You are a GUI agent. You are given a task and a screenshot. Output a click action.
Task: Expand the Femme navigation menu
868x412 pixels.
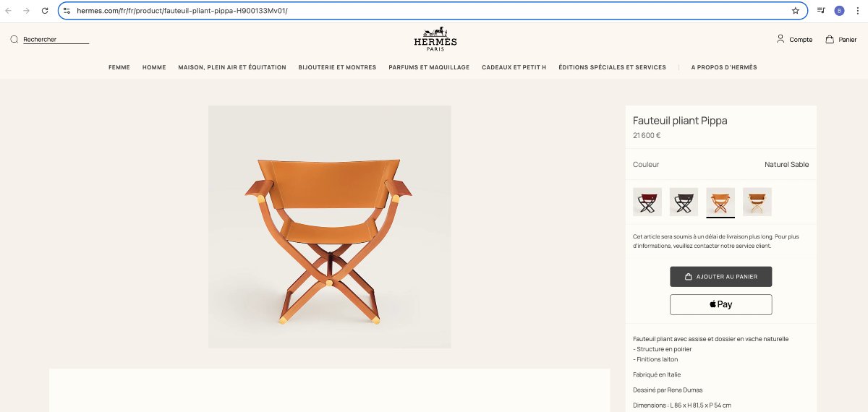click(x=119, y=67)
